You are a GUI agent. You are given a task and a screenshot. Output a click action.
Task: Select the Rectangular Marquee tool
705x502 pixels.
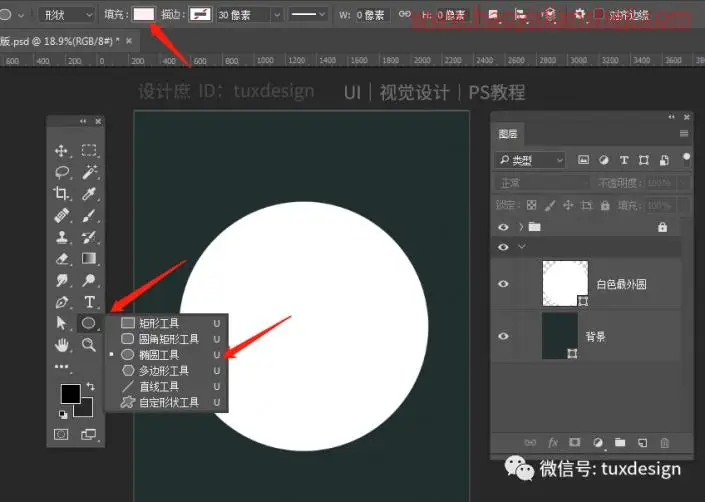89,150
